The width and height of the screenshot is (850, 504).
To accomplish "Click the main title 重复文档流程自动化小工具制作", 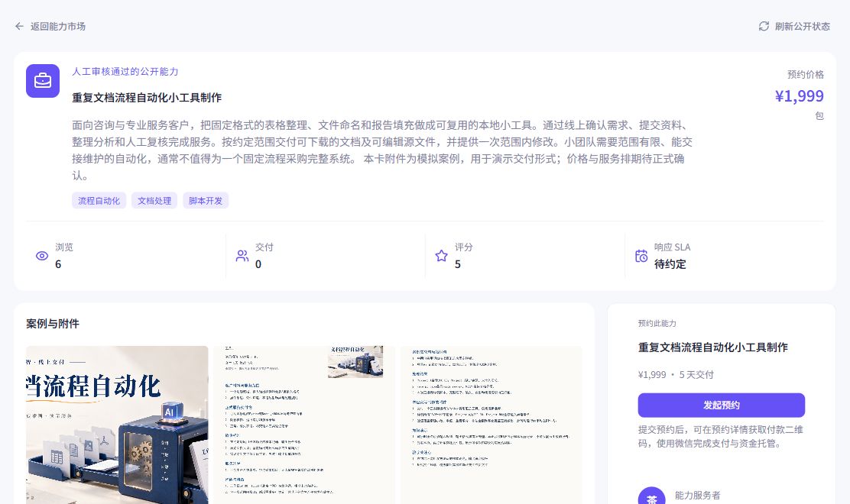I will (147, 98).
